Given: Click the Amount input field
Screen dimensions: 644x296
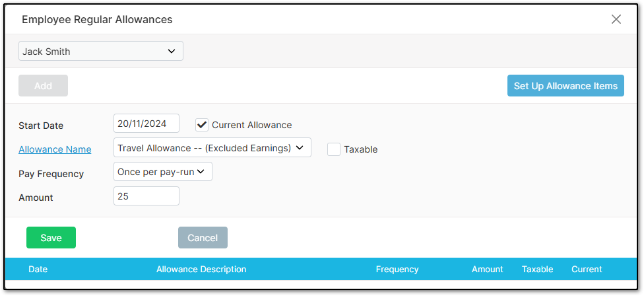Looking at the screenshot, I should (146, 196).
